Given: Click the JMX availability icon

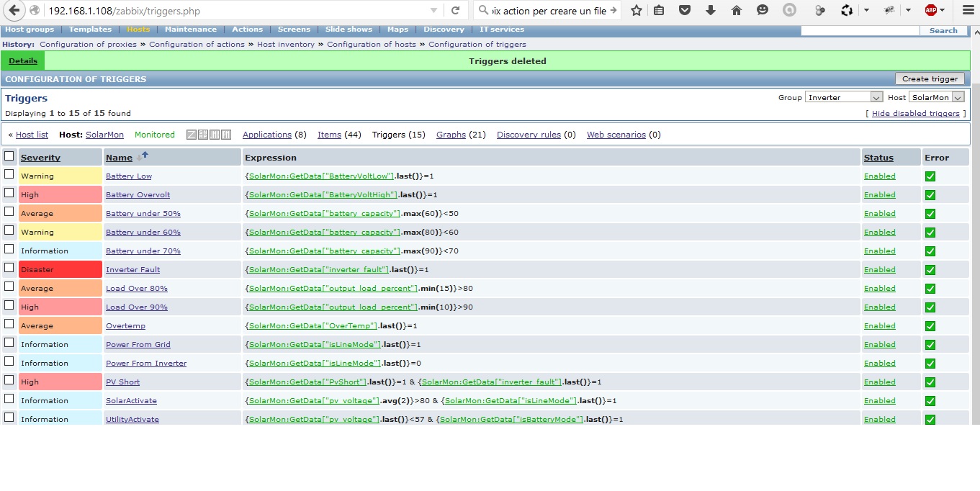Looking at the screenshot, I should [215, 135].
